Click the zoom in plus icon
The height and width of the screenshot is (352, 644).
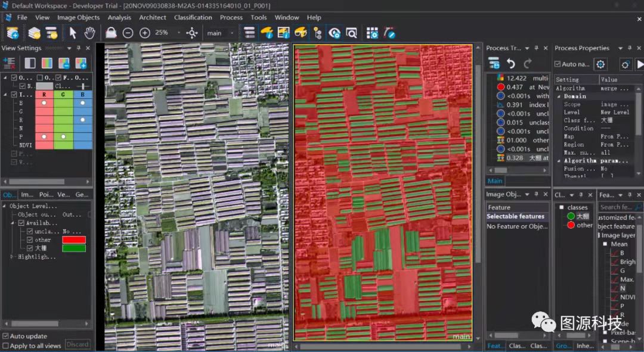click(144, 33)
